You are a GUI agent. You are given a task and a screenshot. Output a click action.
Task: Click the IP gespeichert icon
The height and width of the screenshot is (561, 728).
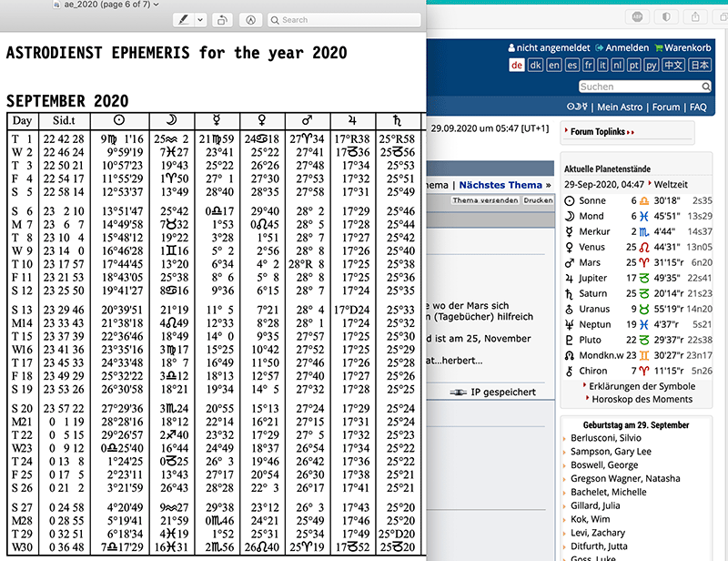point(459,393)
